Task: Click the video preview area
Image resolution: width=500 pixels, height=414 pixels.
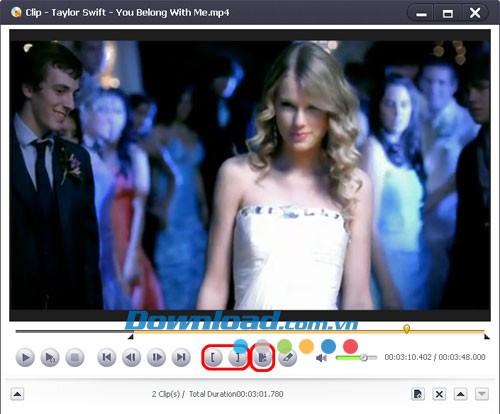Action: pos(250,175)
